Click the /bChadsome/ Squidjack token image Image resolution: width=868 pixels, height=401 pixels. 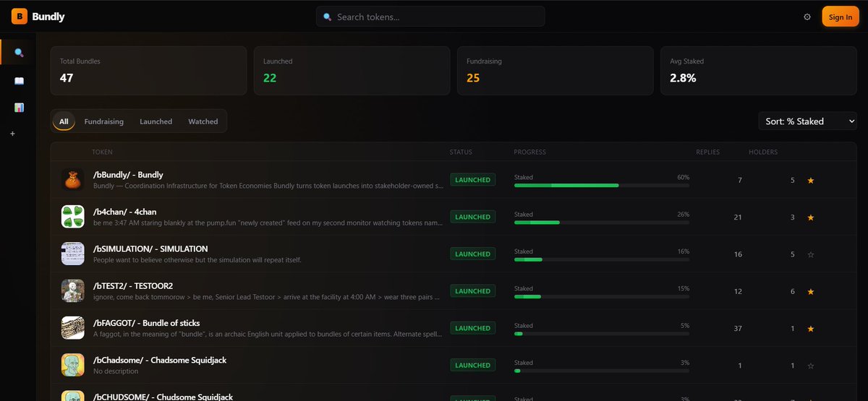coord(72,365)
